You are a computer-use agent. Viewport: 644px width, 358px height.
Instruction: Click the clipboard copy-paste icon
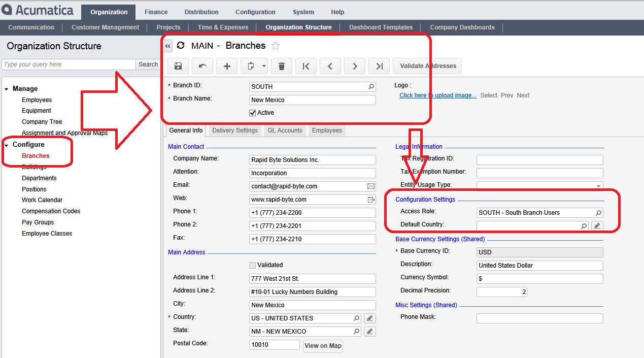click(x=251, y=66)
